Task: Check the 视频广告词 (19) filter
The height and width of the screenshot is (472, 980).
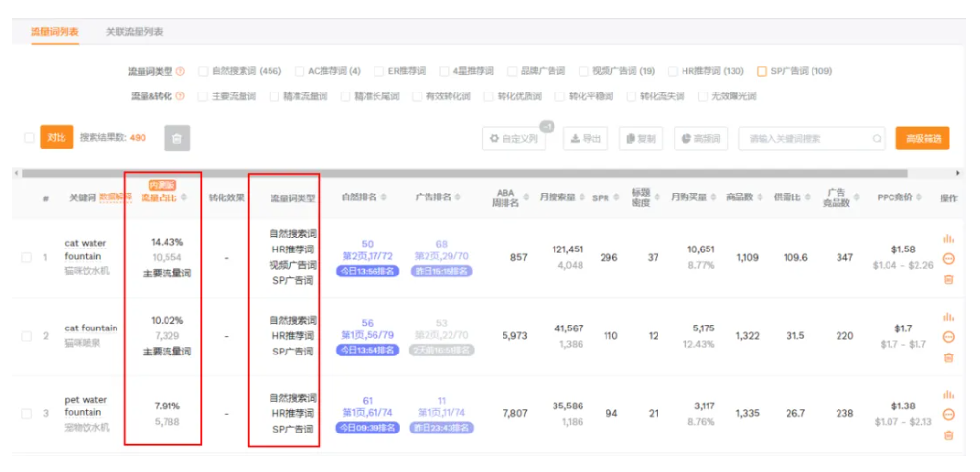Action: pyautogui.click(x=583, y=71)
